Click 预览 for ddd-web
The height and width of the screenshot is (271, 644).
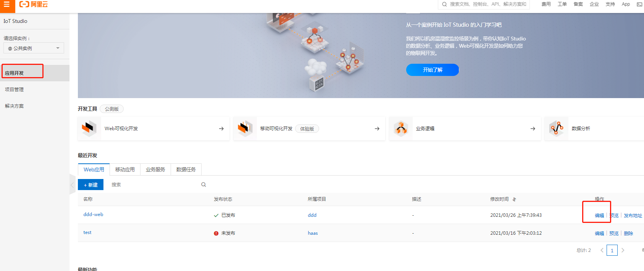point(614,216)
